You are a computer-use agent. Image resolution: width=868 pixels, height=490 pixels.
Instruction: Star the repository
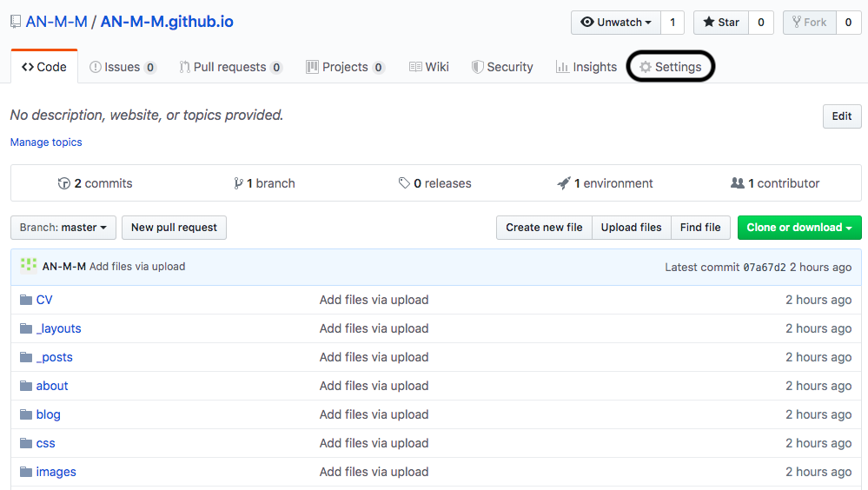point(721,23)
